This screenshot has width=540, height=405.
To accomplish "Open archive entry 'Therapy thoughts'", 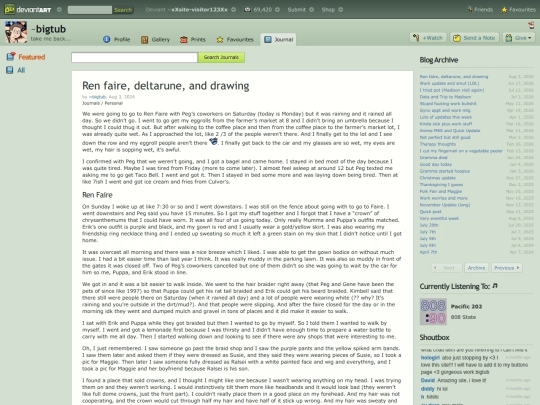I will coord(437,144).
